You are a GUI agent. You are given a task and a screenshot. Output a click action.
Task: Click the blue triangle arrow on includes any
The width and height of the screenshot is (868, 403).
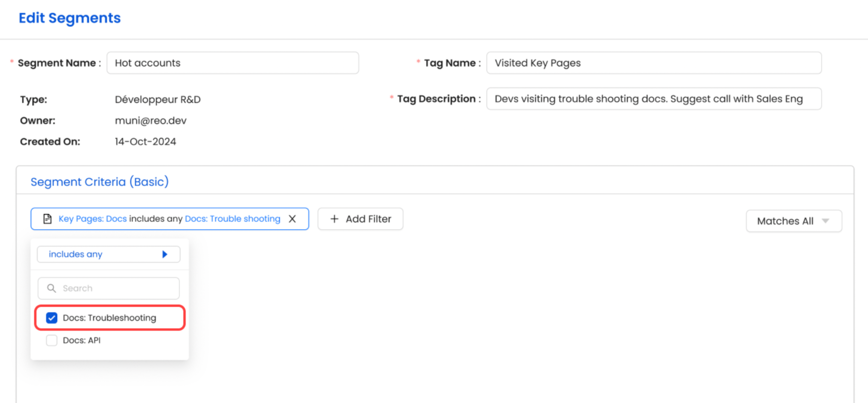pyautogui.click(x=165, y=254)
